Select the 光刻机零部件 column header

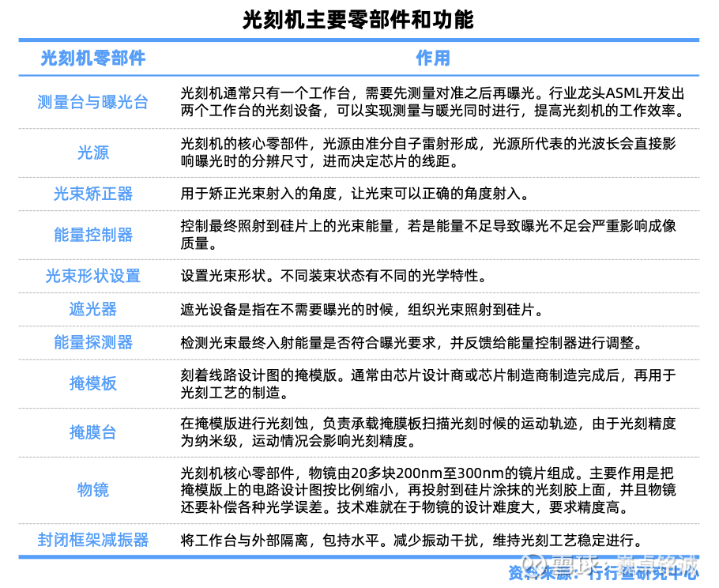coord(93,58)
